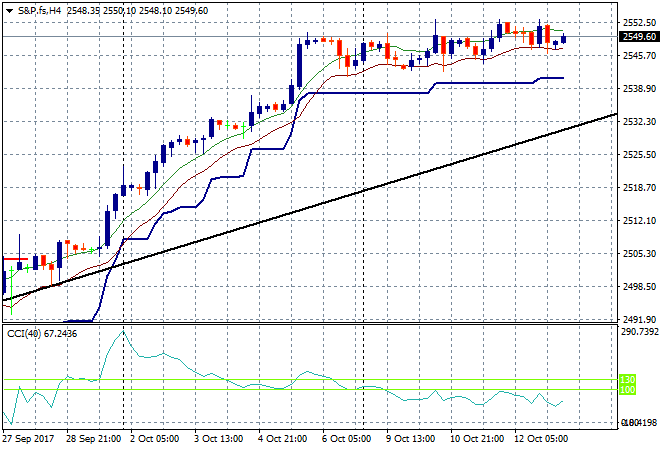Click the OHLC values 2548.35 2550.10 2548.10 2549.60
This screenshot has height=450, width=660.
coord(137,11)
